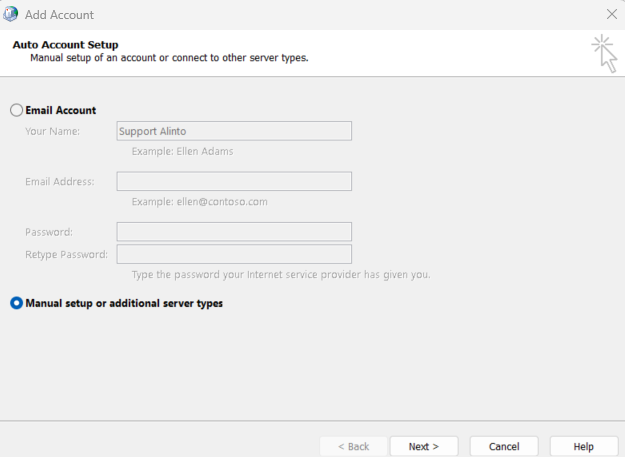This screenshot has height=457, width=625.
Task: Select the Email Account radio button
Action: point(16,110)
